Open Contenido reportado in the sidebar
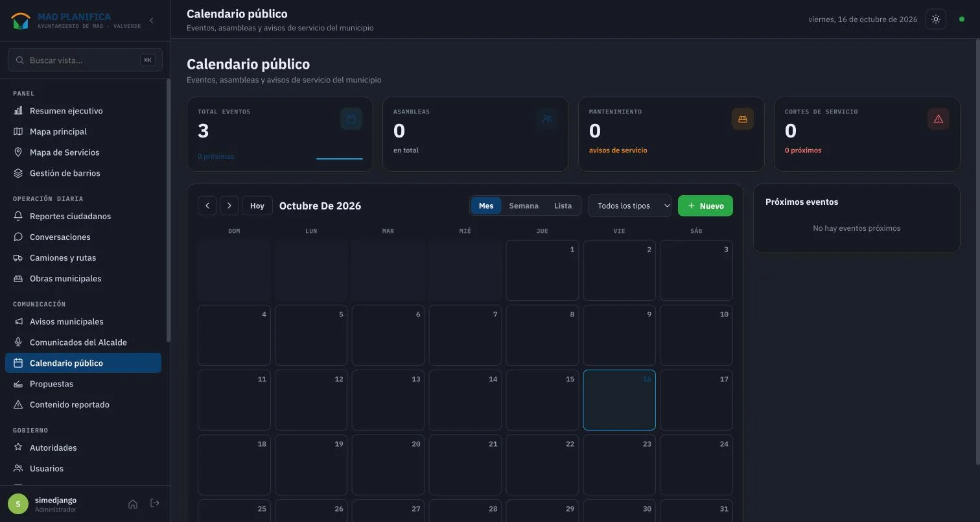Viewport: 980px width, 522px height. point(83,405)
